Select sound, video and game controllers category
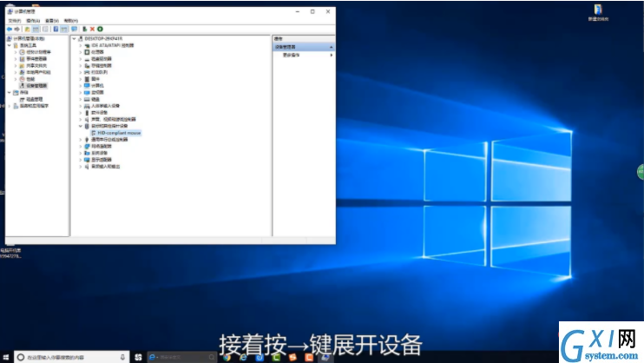 click(113, 119)
